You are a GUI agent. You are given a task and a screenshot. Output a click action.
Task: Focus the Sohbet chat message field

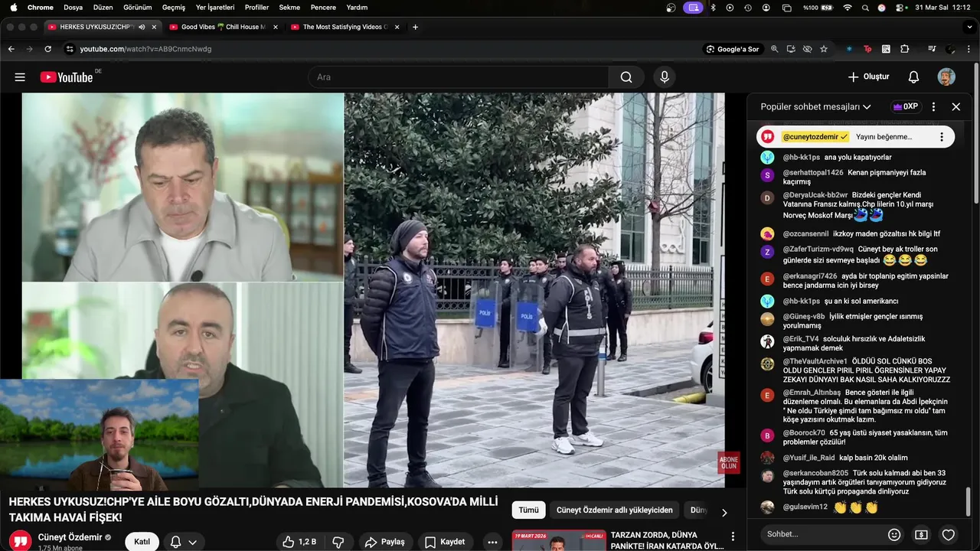click(821, 534)
